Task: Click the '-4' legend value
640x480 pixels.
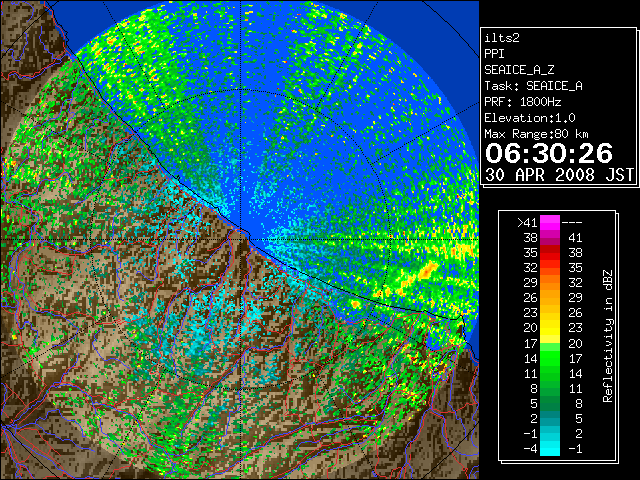Action: (530, 449)
